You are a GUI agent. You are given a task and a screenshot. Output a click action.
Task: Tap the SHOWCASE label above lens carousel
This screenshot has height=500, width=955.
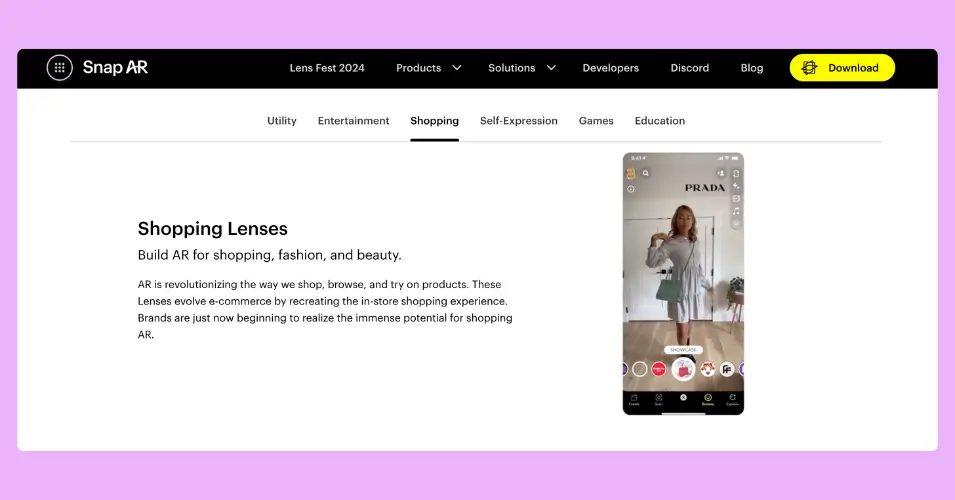(683, 350)
